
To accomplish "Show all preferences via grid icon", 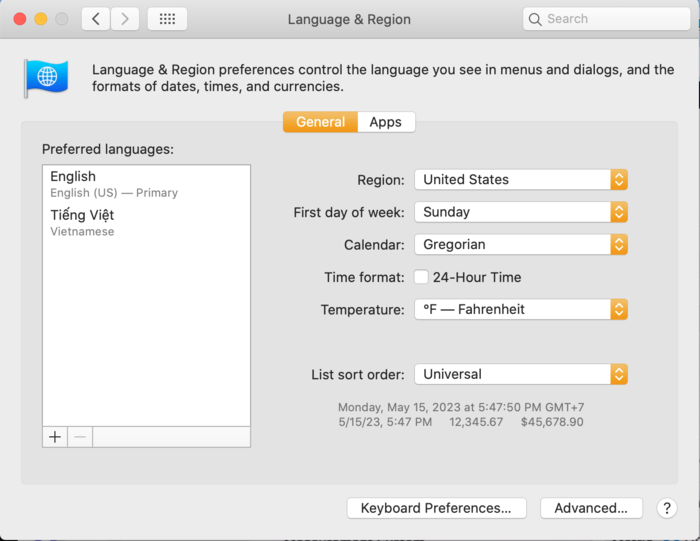I will [167, 19].
